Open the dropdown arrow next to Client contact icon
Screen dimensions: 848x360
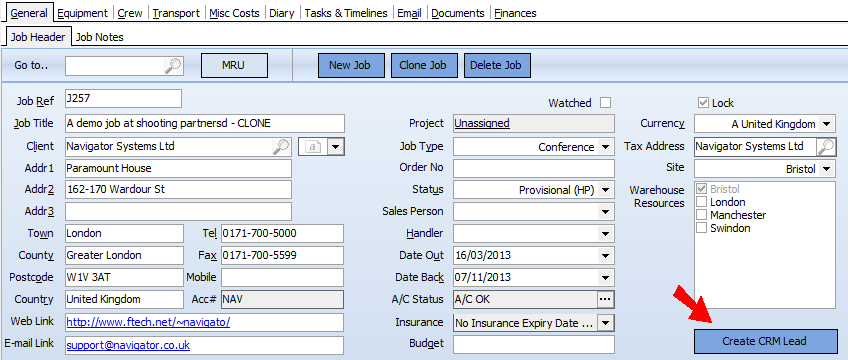(x=335, y=146)
